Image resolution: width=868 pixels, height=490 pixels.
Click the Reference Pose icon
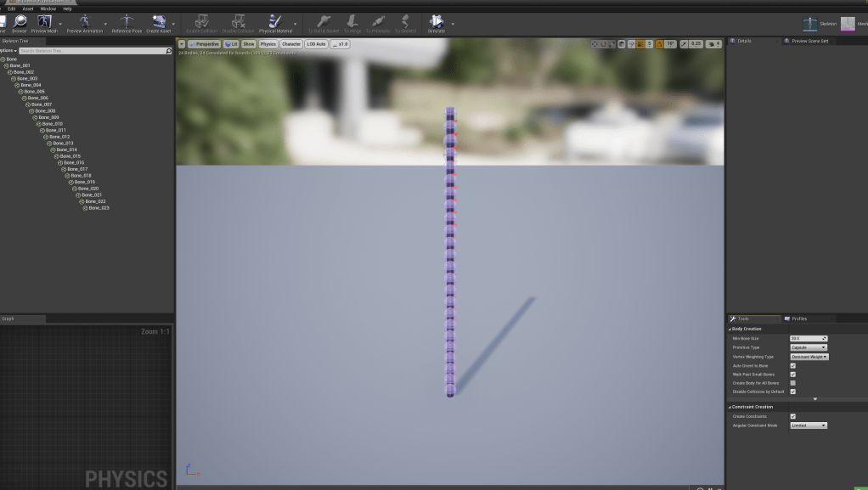[x=127, y=21]
